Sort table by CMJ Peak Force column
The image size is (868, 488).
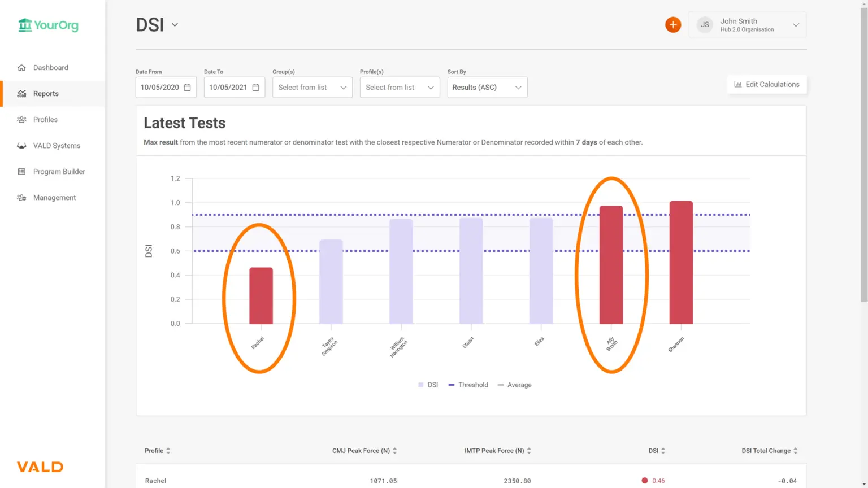pos(364,451)
